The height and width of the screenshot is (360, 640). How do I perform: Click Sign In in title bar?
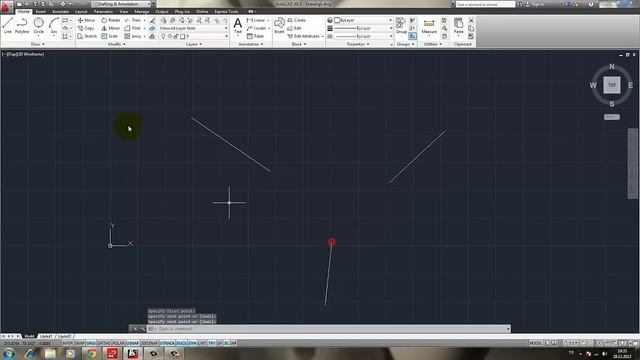tap(538, 4)
